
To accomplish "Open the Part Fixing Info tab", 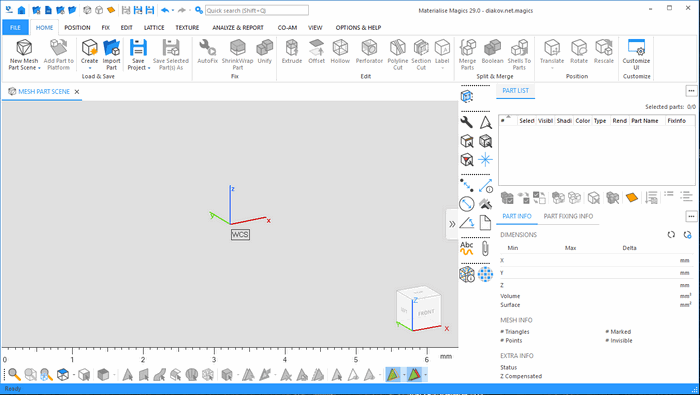I will 568,216.
